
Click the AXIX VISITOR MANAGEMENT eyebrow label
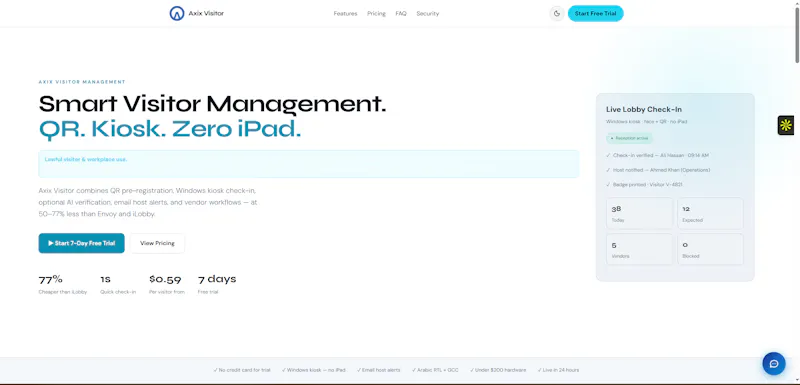(82, 82)
